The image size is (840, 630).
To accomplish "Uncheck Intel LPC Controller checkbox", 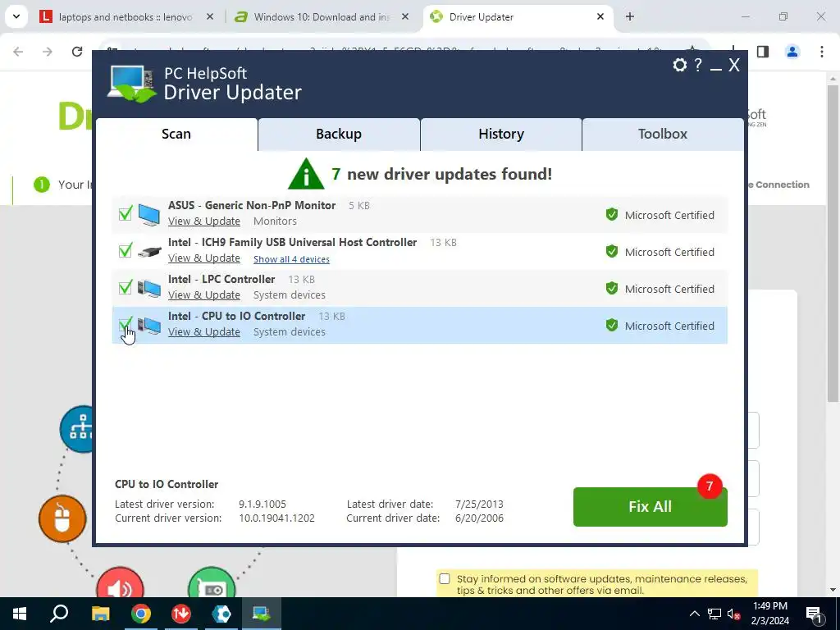I will [126, 288].
